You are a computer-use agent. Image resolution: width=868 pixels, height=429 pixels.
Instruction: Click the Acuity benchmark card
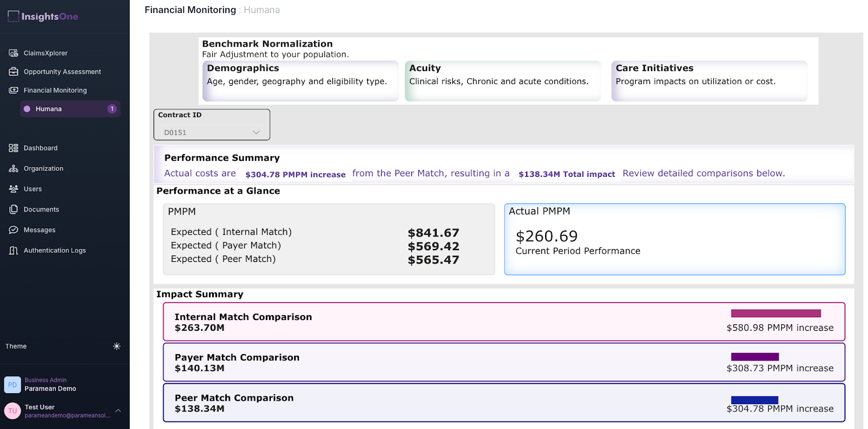click(x=502, y=81)
